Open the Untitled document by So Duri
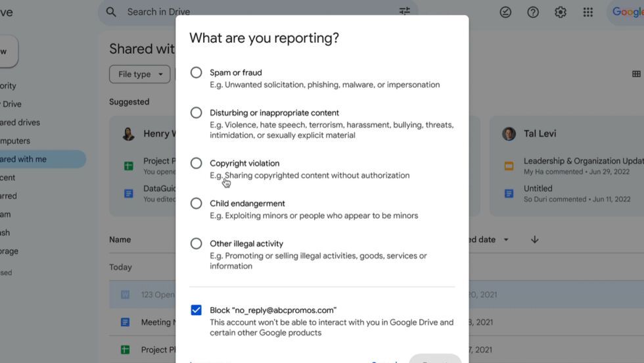 (x=538, y=188)
